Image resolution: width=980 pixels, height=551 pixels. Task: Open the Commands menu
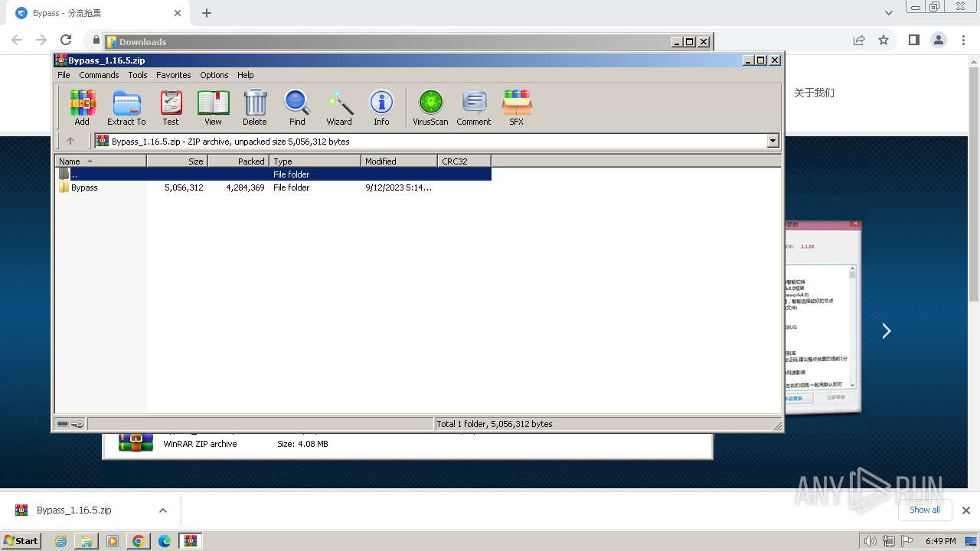pos(99,75)
